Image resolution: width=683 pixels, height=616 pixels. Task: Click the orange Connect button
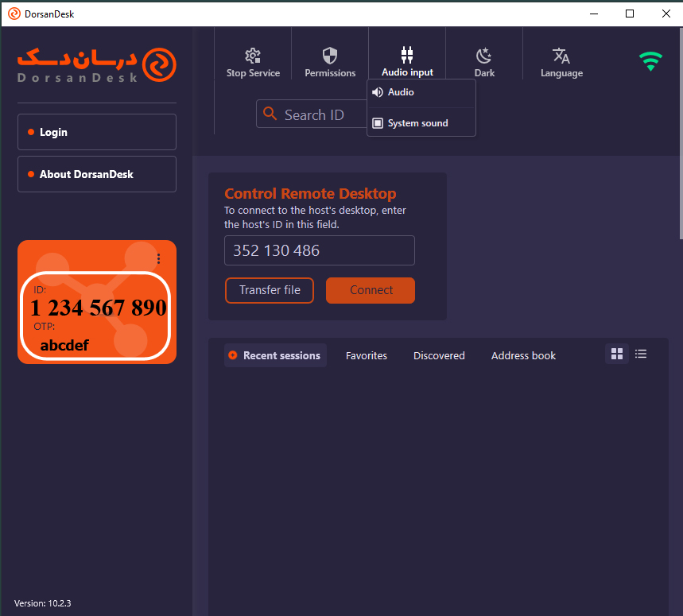371,290
